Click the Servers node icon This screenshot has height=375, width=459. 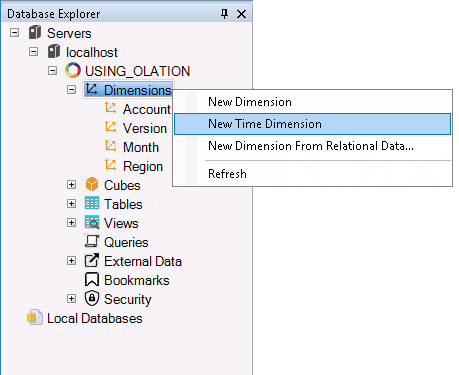point(35,33)
